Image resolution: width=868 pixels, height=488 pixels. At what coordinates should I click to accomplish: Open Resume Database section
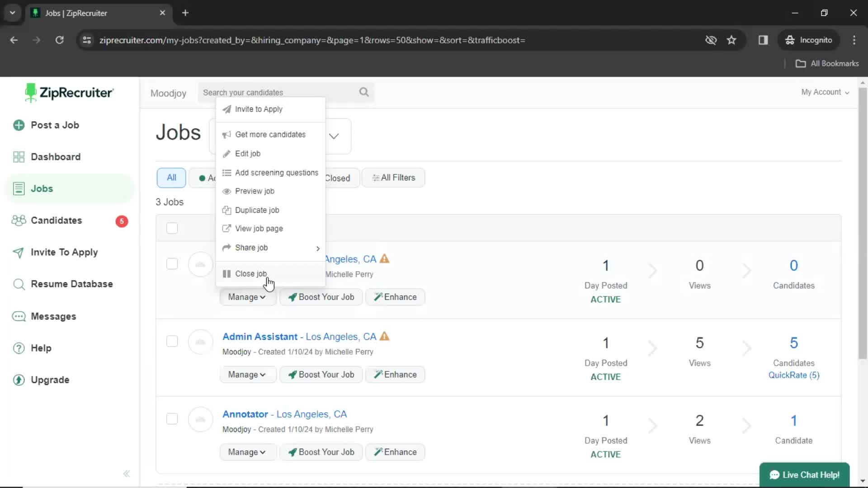[x=71, y=284]
